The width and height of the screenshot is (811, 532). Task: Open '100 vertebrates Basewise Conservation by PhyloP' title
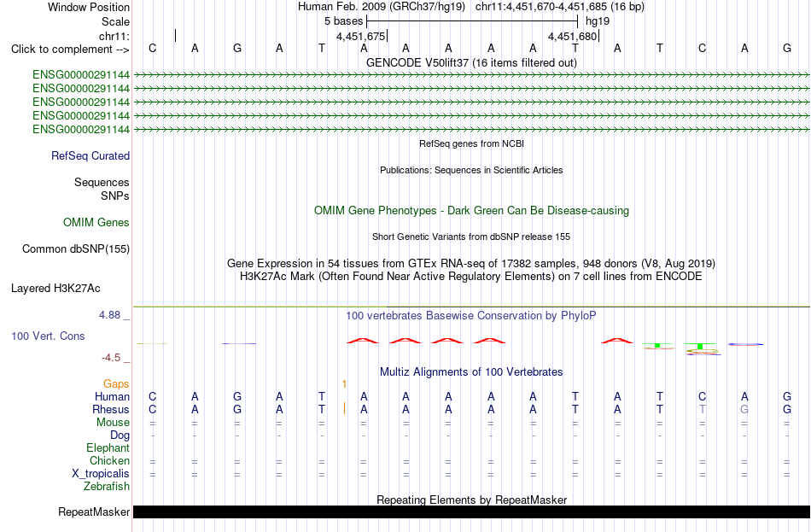click(471, 316)
